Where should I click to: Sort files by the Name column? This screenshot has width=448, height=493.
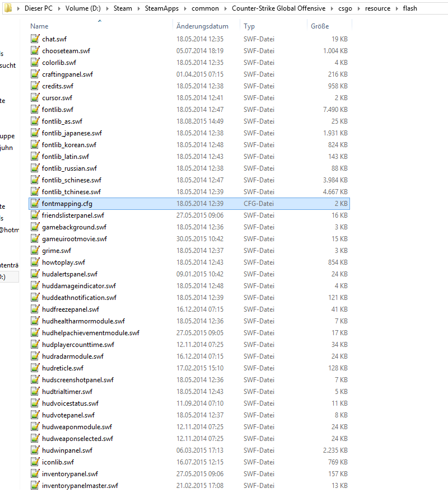pos(39,26)
